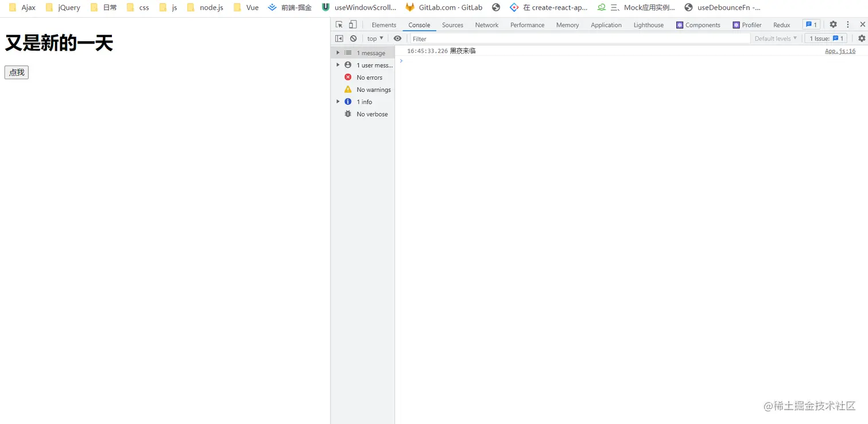Click the console prompt input line
This screenshot has height=424, width=868.
631,61
